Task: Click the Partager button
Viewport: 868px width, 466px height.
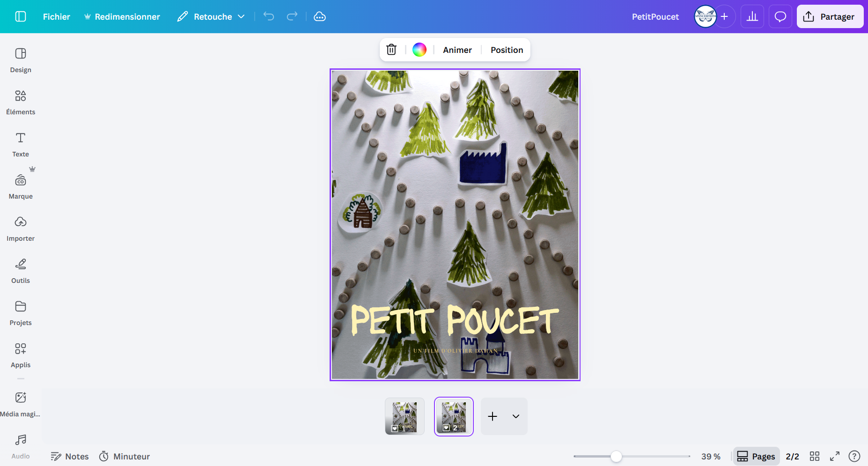Action: pos(830,16)
